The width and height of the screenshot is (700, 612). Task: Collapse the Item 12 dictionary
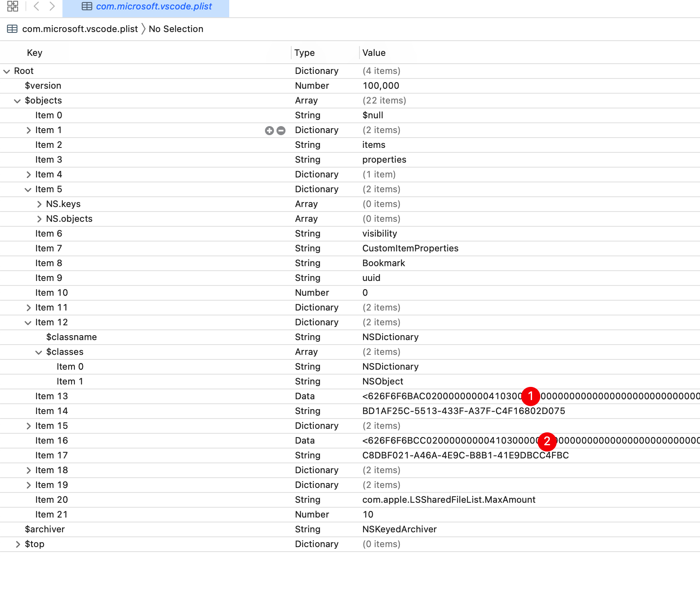coord(28,322)
